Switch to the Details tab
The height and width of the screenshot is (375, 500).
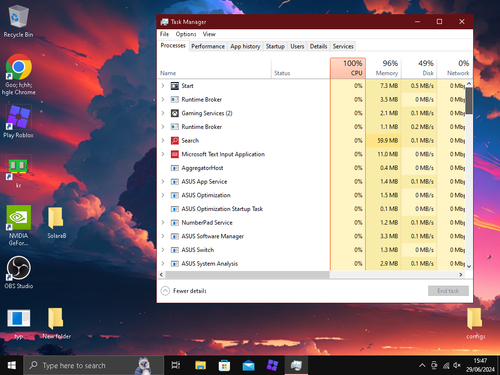318,46
